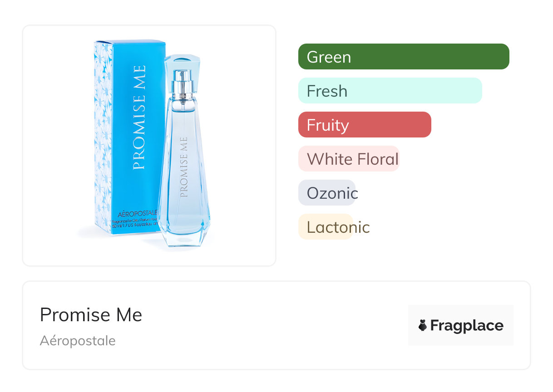Select the Green accord bar
553x392 pixels.
[x=403, y=57]
